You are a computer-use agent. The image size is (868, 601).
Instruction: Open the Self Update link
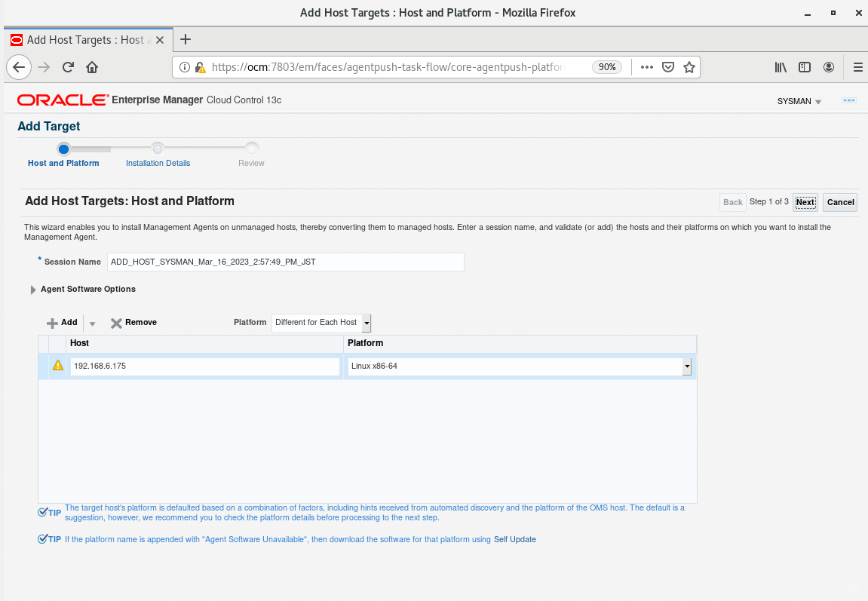pos(515,540)
